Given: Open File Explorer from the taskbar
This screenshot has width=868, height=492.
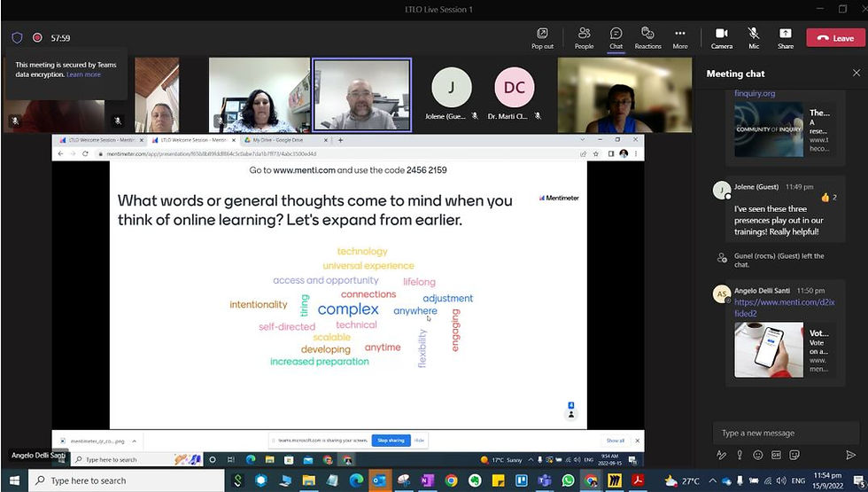Looking at the screenshot, I should [x=309, y=480].
